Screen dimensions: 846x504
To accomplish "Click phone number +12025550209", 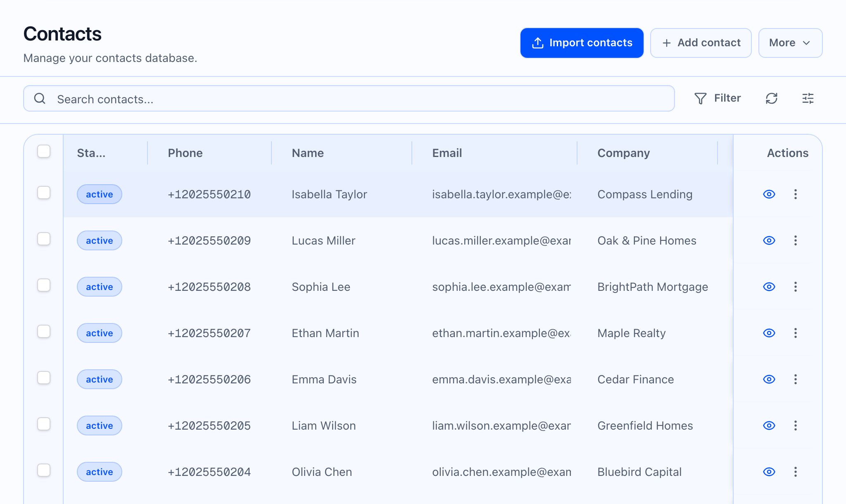I will [x=209, y=240].
